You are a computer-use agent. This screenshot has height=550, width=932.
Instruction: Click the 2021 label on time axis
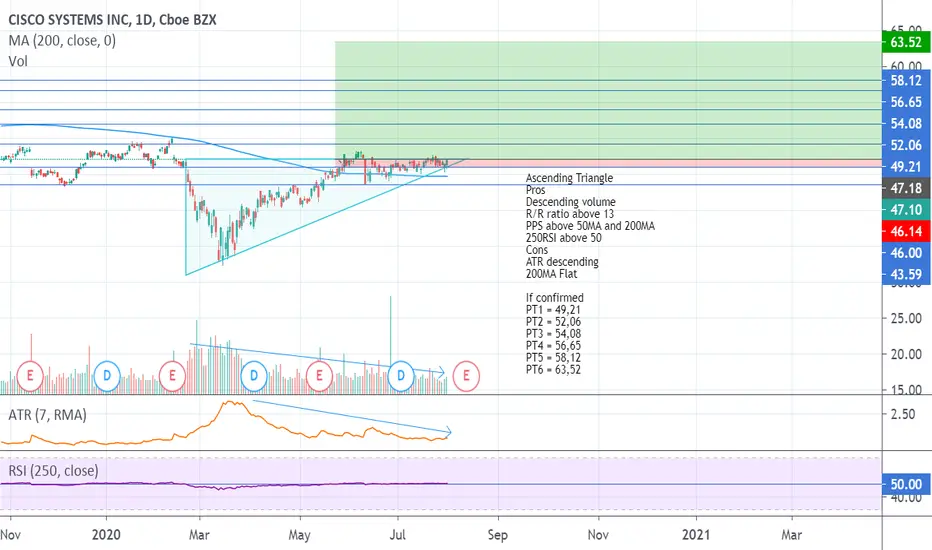pos(696,535)
